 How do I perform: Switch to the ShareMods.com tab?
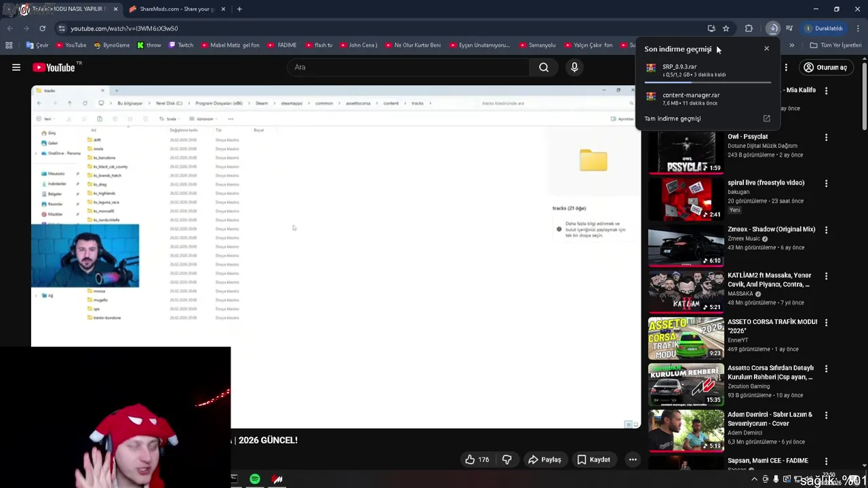click(178, 9)
